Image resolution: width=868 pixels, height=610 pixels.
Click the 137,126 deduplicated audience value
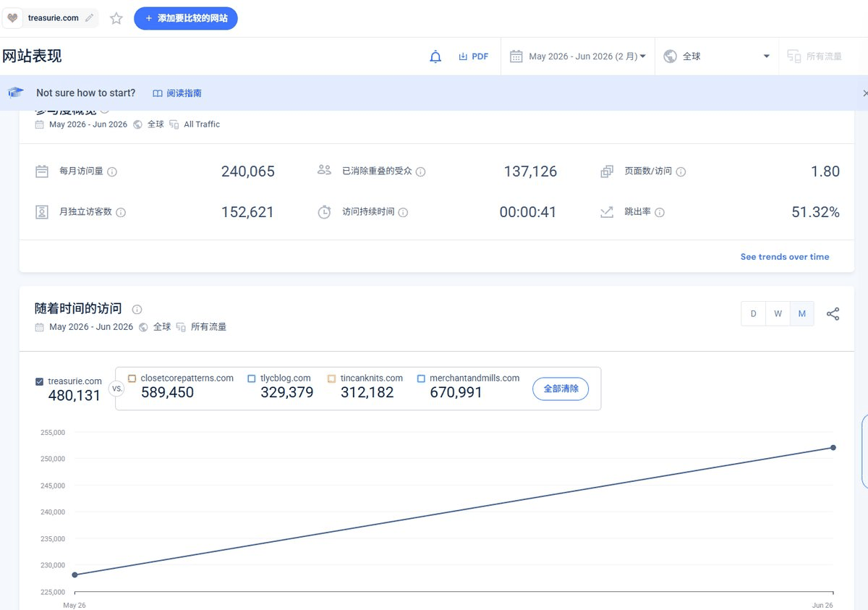tap(530, 171)
